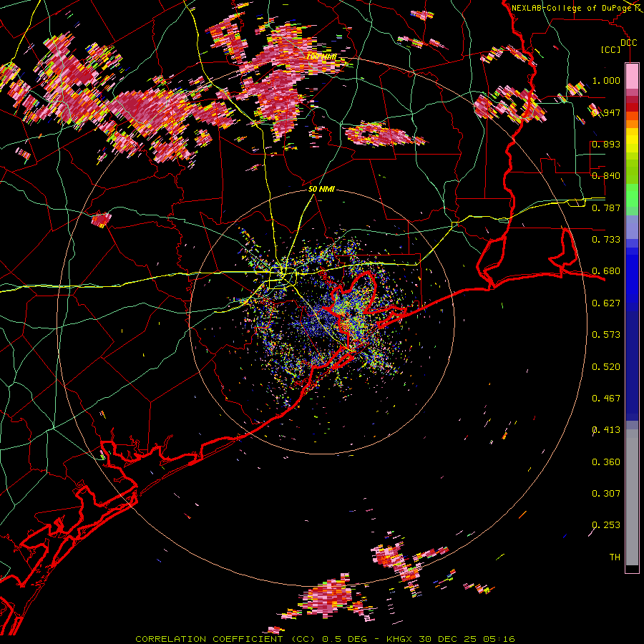Click the 100 NMI range ring label

tap(321, 57)
